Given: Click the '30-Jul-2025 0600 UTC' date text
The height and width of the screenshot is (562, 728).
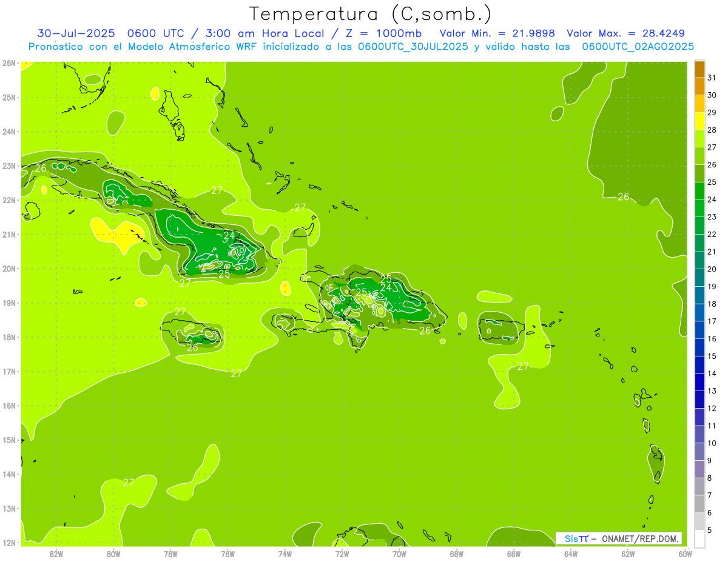Looking at the screenshot, I should [110, 33].
